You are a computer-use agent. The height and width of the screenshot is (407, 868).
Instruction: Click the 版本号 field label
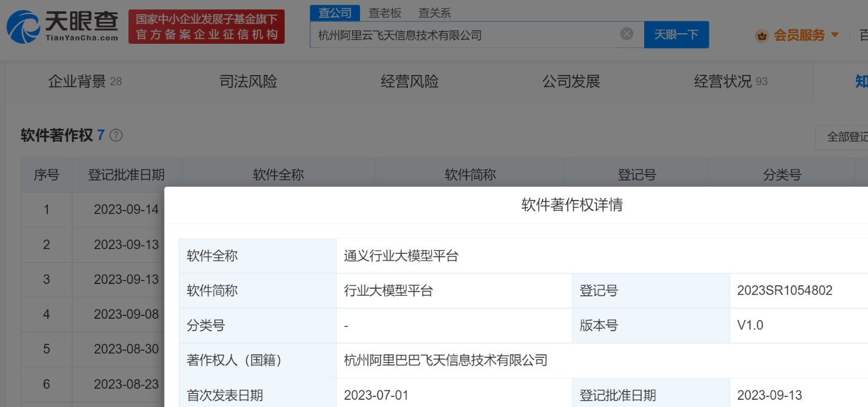pyautogui.click(x=599, y=325)
